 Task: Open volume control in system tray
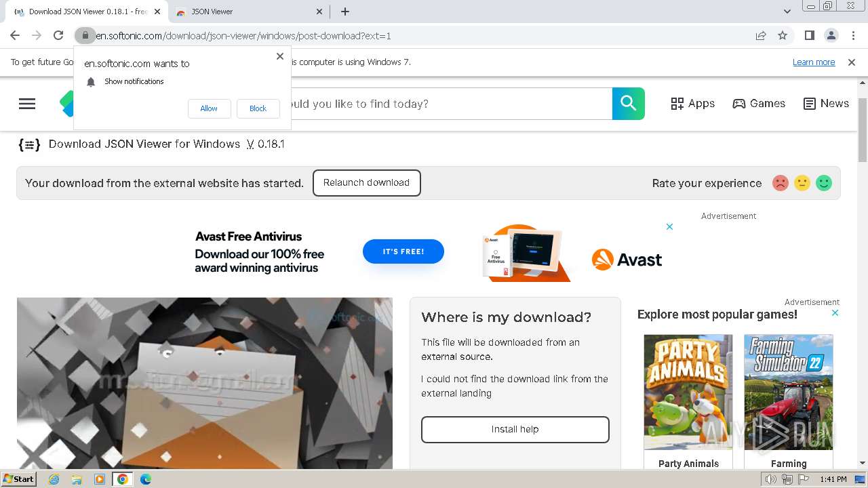pos(771,479)
